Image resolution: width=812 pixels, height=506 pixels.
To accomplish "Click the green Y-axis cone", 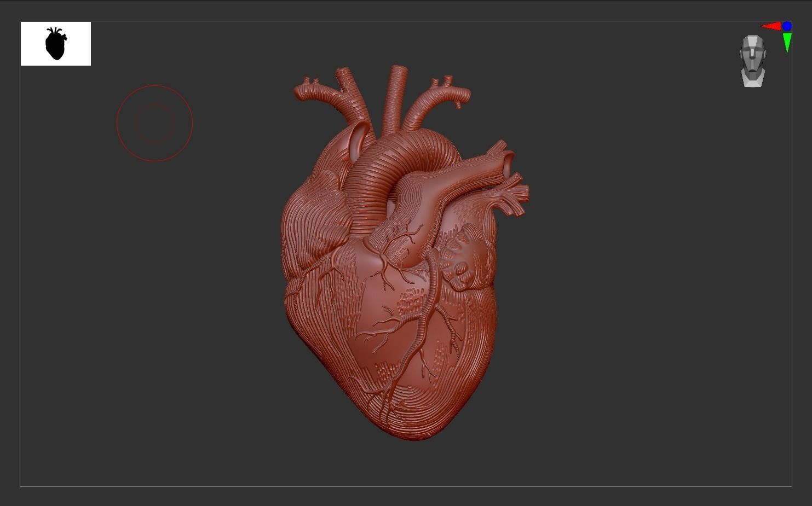I will tap(787, 43).
